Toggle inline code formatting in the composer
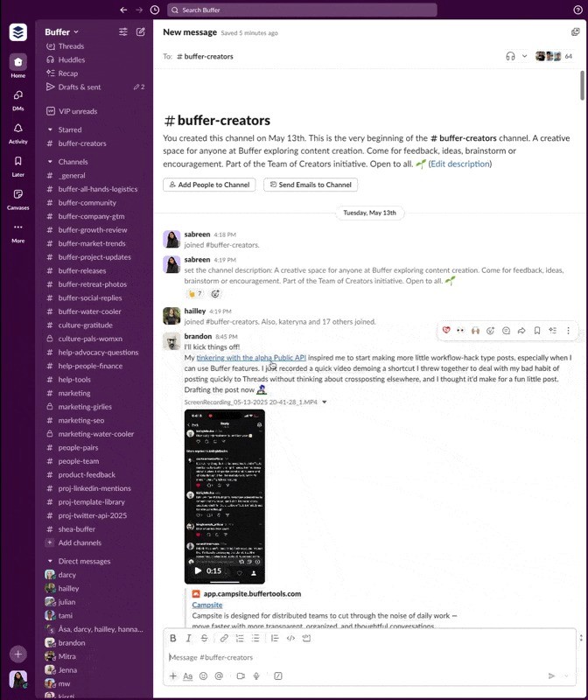The width and height of the screenshot is (588, 700). pos(290,639)
